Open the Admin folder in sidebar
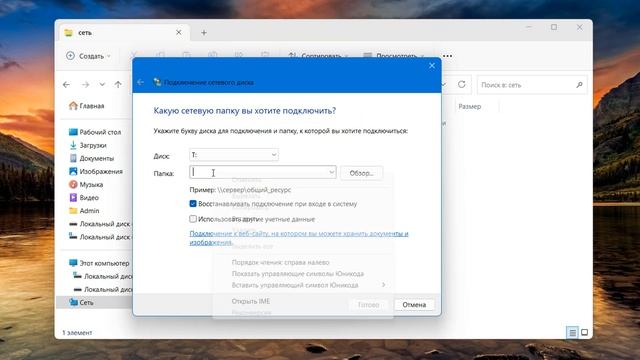The width and height of the screenshot is (640, 360). (x=84, y=211)
